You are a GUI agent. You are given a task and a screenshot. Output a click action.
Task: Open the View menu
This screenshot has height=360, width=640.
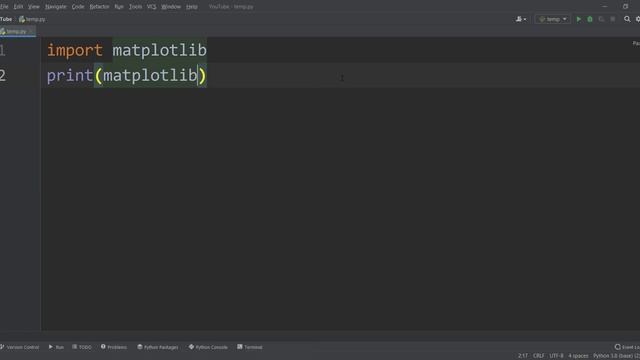(x=34, y=7)
